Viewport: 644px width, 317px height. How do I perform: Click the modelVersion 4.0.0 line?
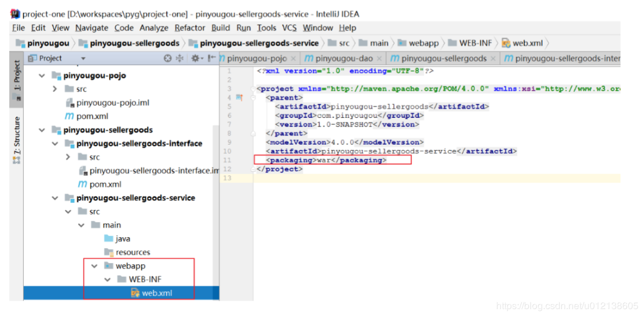344,142
